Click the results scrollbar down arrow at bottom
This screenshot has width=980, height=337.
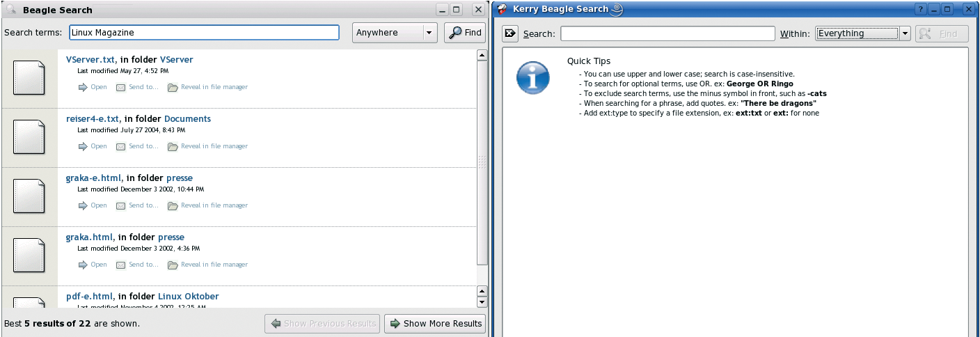482,302
